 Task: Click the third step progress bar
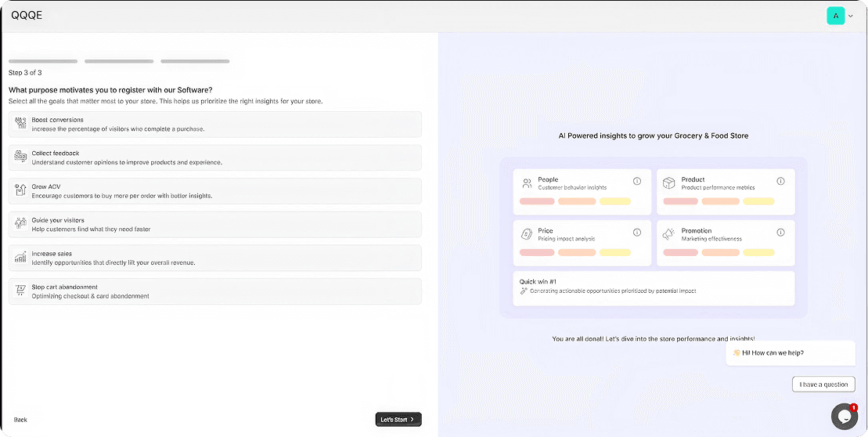point(195,61)
